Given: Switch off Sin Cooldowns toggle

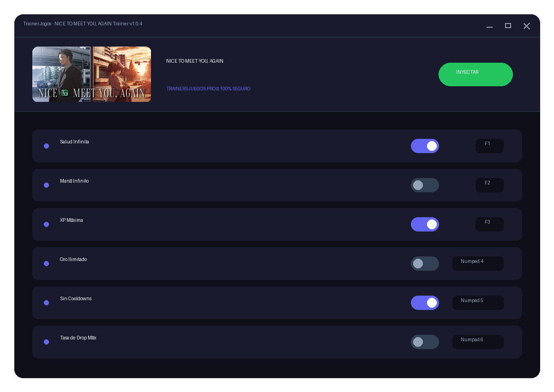Looking at the screenshot, I should pyautogui.click(x=425, y=303).
